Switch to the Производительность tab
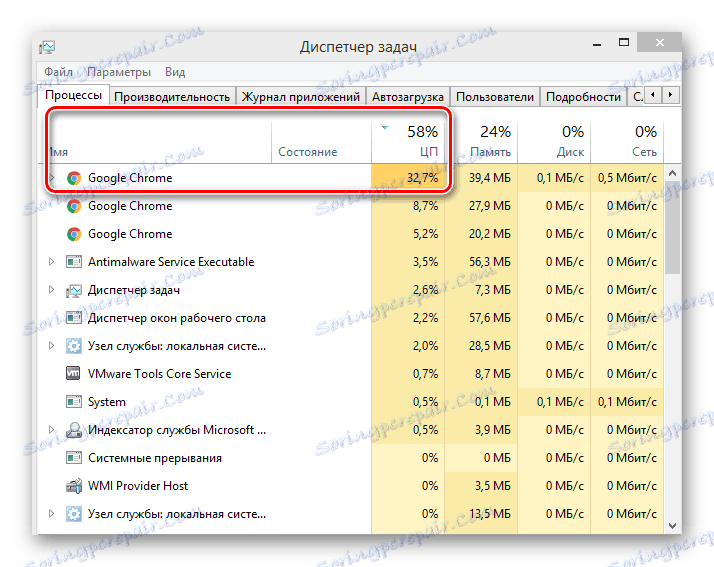 pyautogui.click(x=172, y=97)
